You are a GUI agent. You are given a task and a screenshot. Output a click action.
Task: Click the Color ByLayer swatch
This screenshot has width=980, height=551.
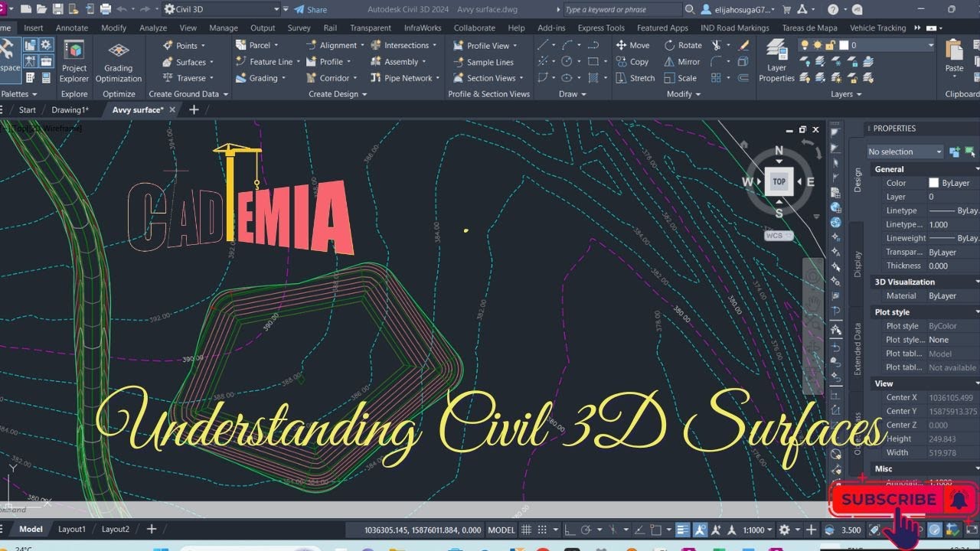[x=933, y=183]
